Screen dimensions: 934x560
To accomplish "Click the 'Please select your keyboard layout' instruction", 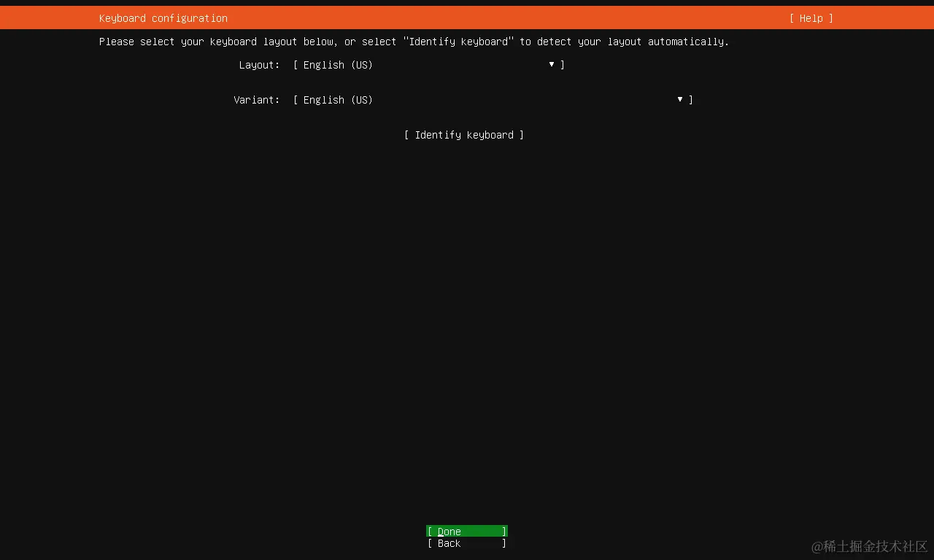I will point(414,42).
